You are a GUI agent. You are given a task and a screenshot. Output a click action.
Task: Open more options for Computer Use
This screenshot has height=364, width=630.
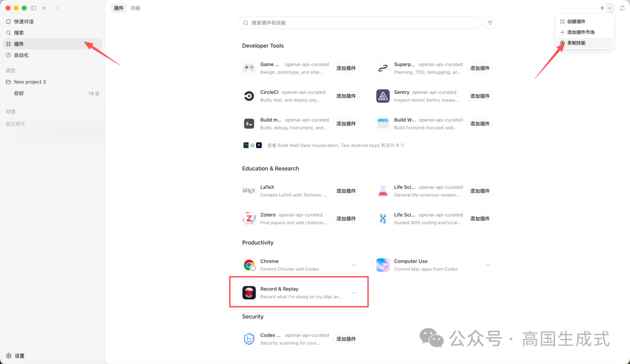click(x=488, y=265)
